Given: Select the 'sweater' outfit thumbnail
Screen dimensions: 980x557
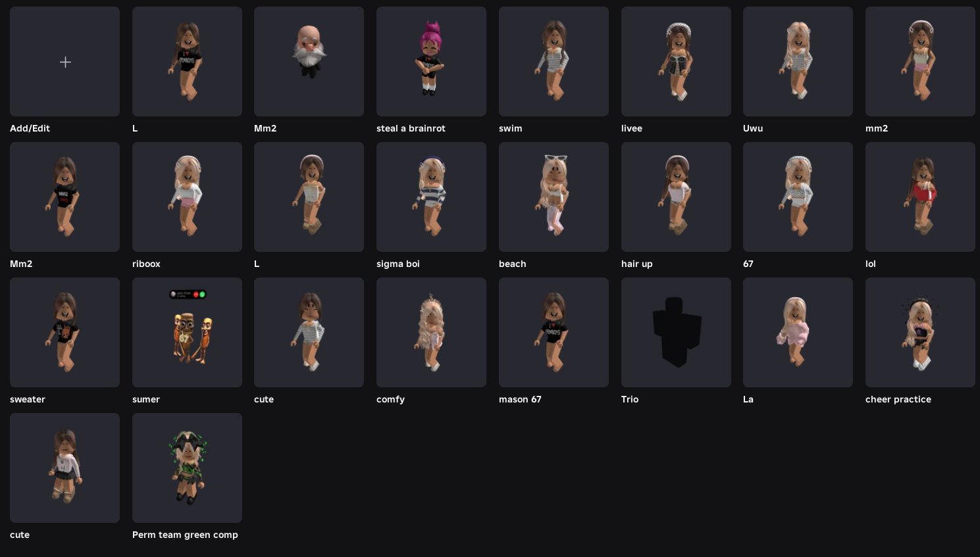Looking at the screenshot, I should pos(64,333).
